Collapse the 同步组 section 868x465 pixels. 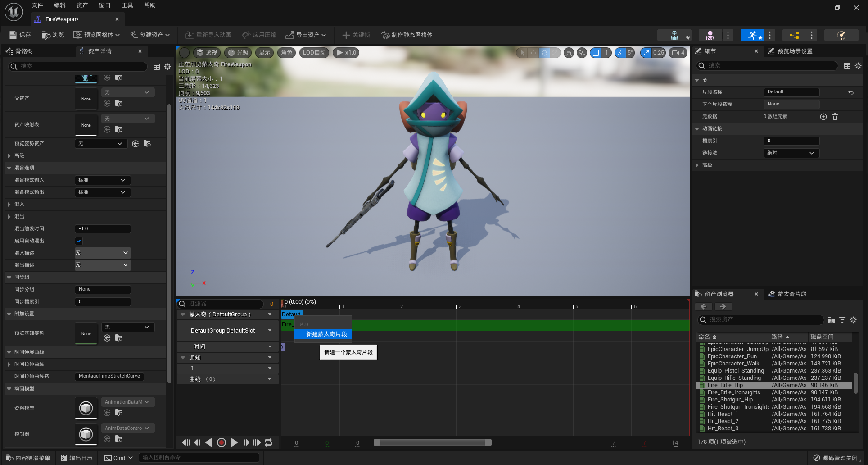[x=9, y=278]
